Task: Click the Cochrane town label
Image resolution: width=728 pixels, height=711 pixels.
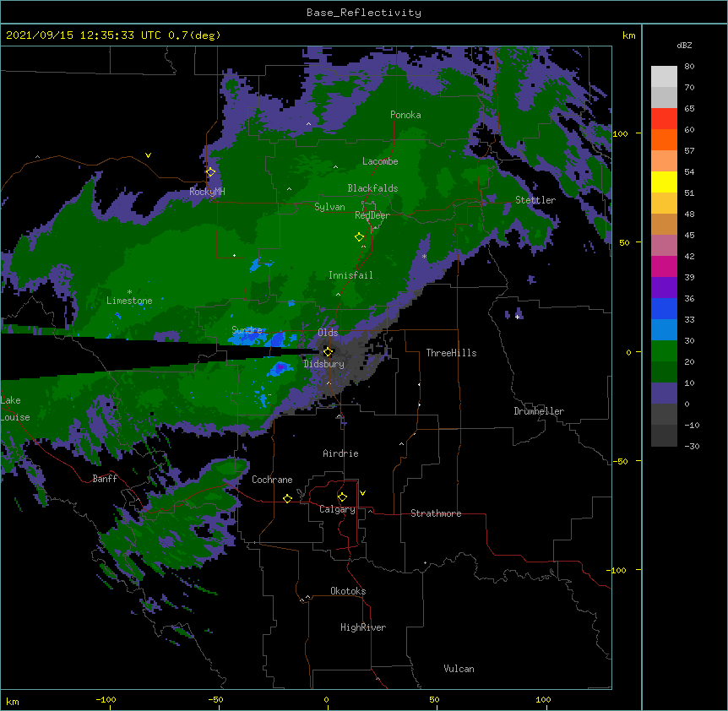Action: 272,480
